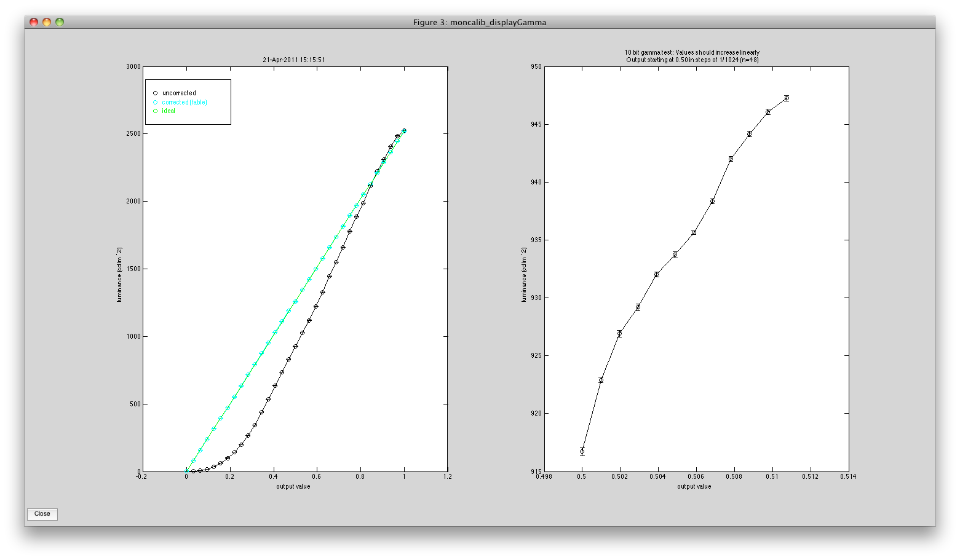This screenshot has height=560, width=960.
Task: Click the -0.2 x-axis tick label
Action: (x=142, y=477)
